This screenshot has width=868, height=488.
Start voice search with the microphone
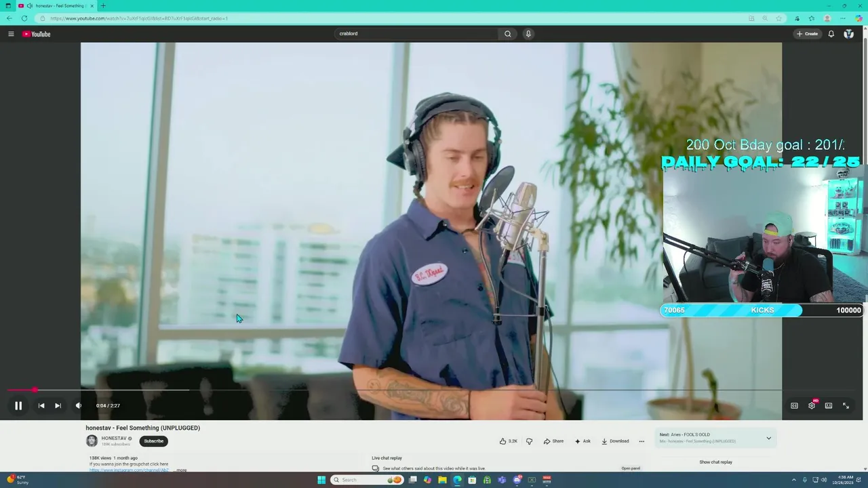tap(528, 34)
